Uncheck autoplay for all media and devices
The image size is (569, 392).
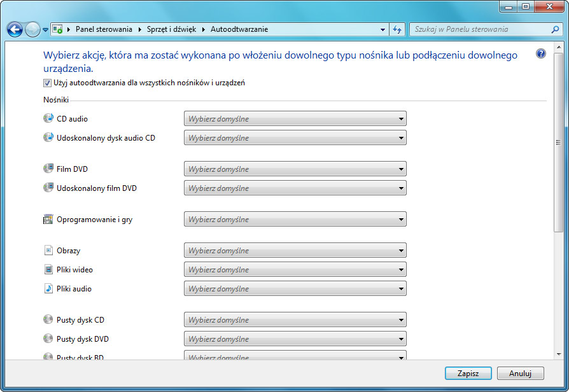coord(48,83)
